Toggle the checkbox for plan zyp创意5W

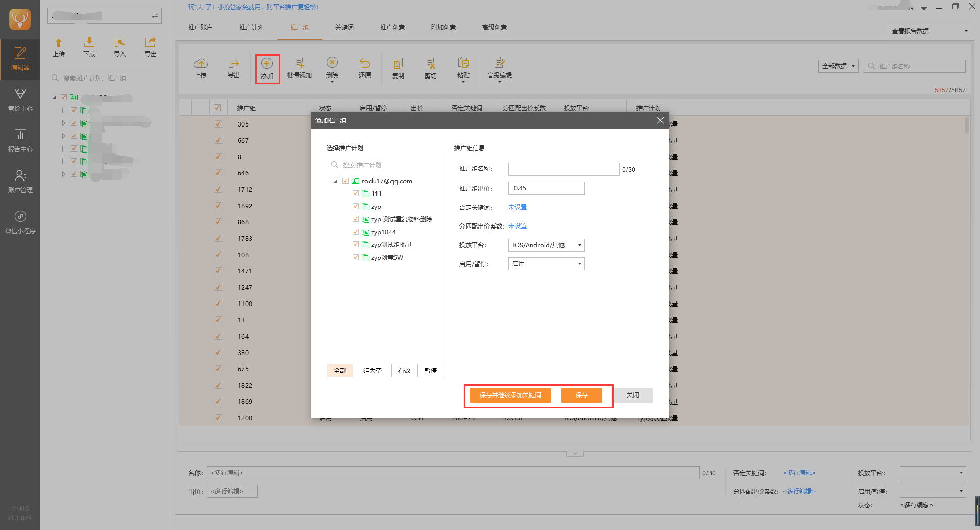[356, 257]
